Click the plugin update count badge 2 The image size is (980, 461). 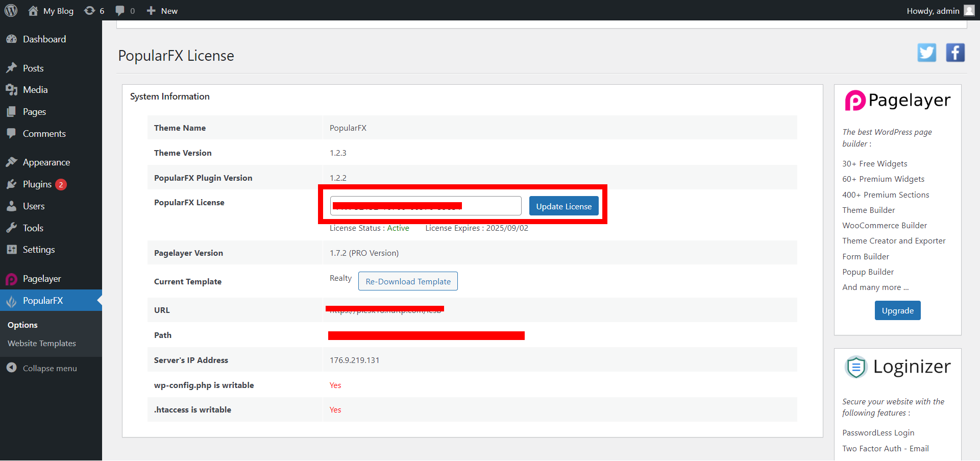[61, 184]
